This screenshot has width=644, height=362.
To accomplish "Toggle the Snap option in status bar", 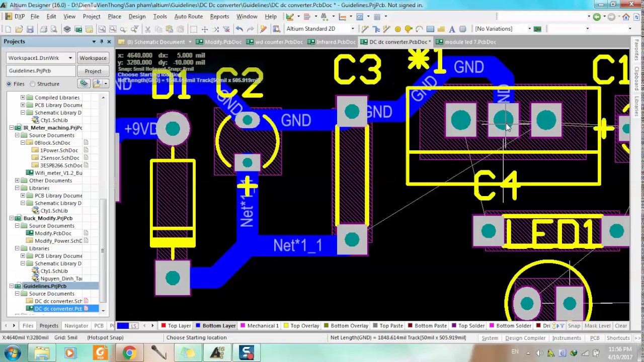I will (574, 326).
